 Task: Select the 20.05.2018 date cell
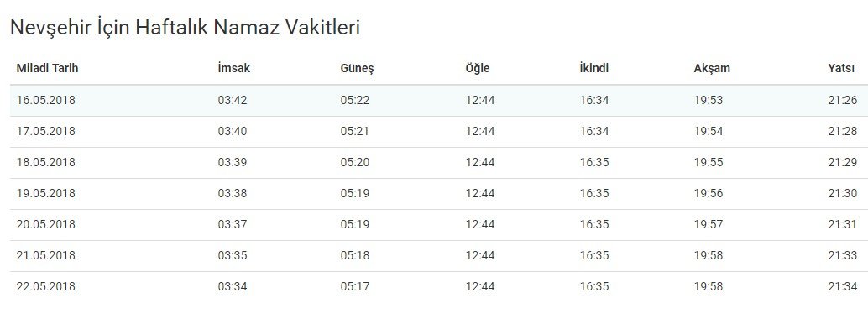(x=46, y=224)
